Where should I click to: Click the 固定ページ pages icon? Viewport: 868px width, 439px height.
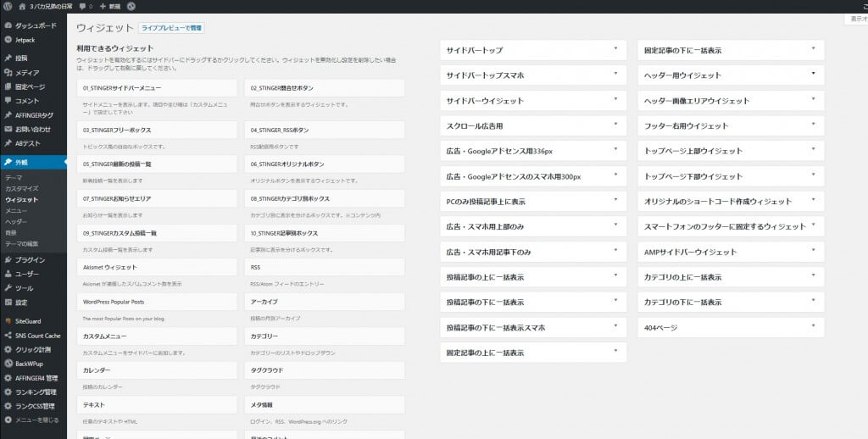pos(8,86)
